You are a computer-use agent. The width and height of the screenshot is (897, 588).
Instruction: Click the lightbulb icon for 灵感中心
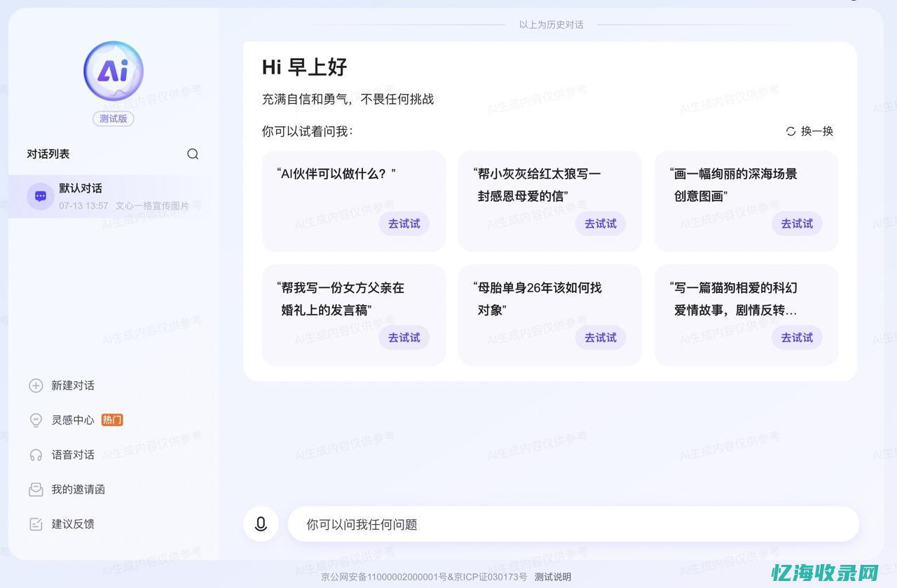click(x=36, y=420)
